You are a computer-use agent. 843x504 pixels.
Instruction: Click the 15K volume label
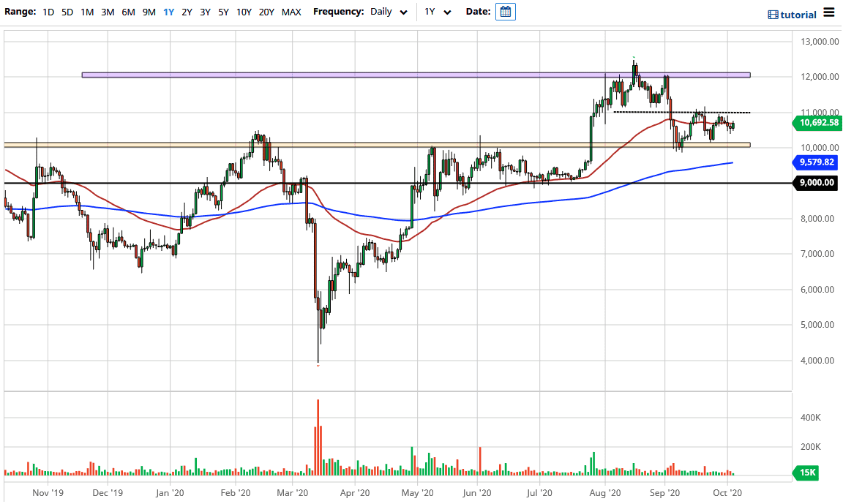point(805,473)
